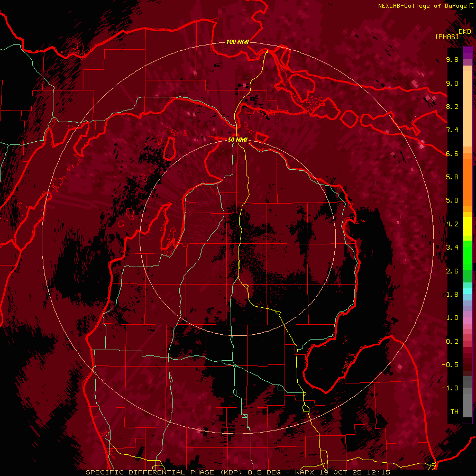Click the 0.2 legend value
476x476 pixels.
tap(452, 342)
